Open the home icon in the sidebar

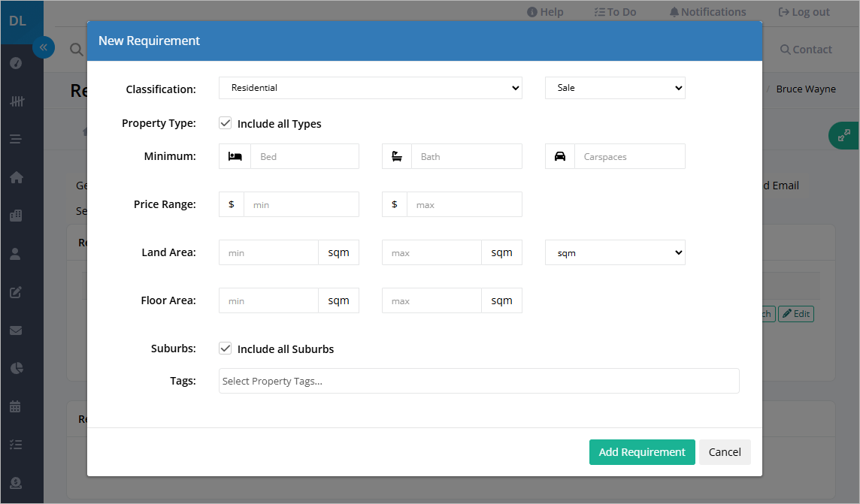(16, 177)
